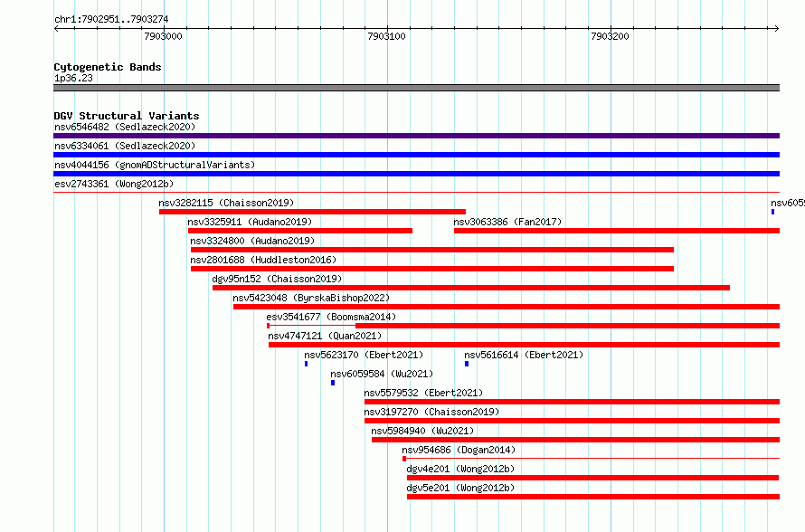Click the Cytogenetic Bands track title
The width and height of the screenshot is (805, 532).
tap(108, 67)
